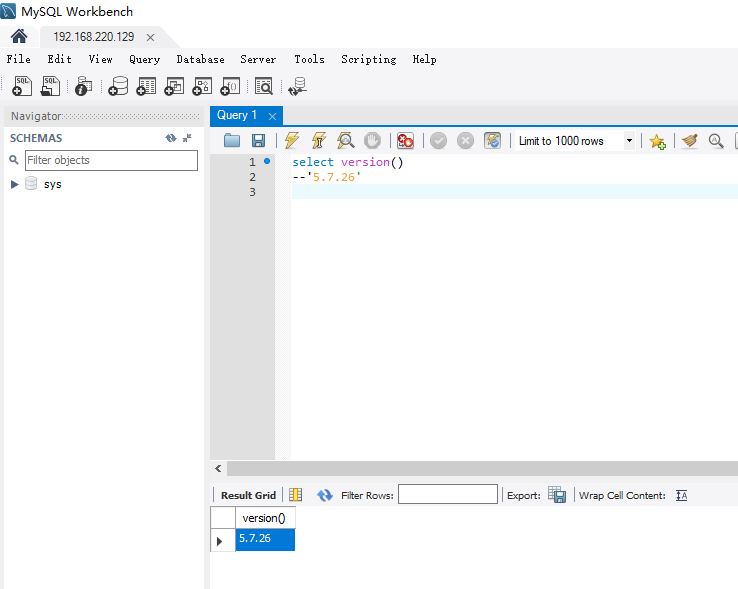Click the Result Grid button
The image size is (738, 589).
click(248, 495)
